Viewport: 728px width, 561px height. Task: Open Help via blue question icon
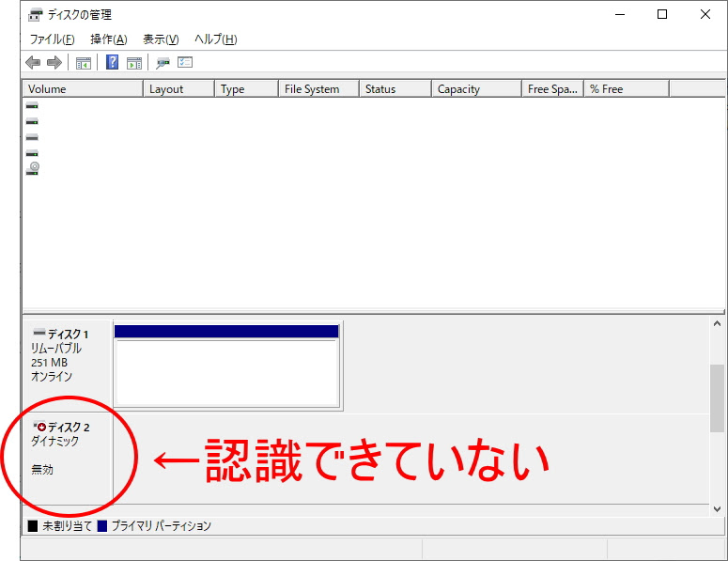coord(113,62)
